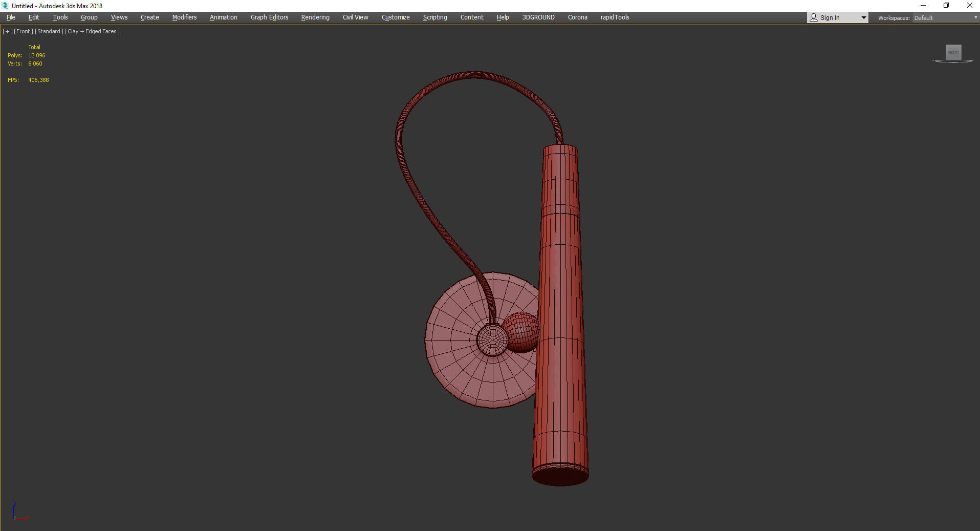Click the Verts count "6 060"
Screen dimensions: 980x531
(35, 63)
